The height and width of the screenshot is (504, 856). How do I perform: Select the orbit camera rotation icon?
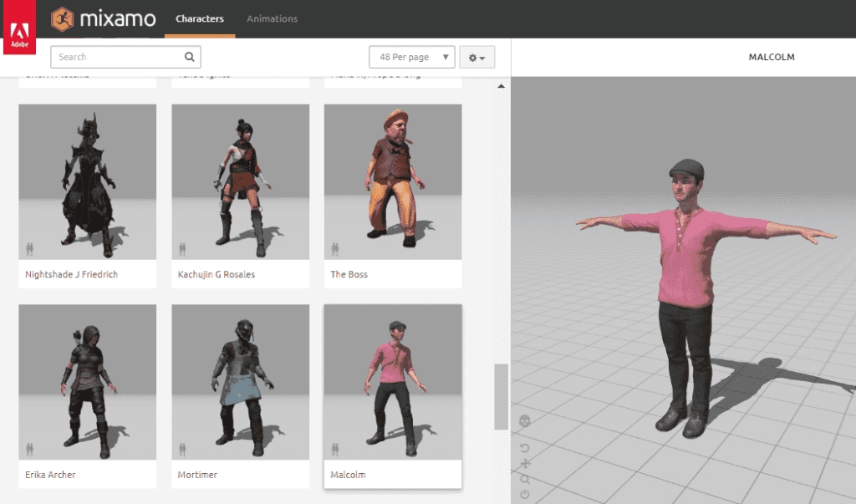(x=524, y=447)
